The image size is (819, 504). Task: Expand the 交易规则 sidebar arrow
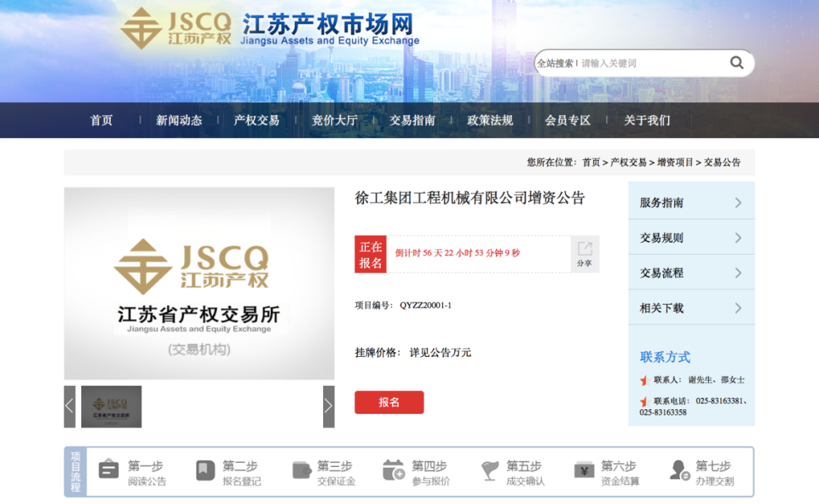coord(738,238)
